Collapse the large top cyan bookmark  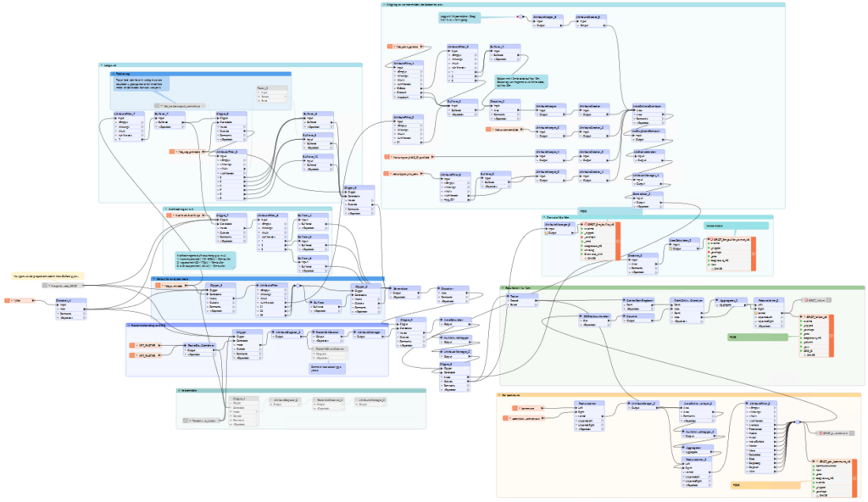point(385,4)
